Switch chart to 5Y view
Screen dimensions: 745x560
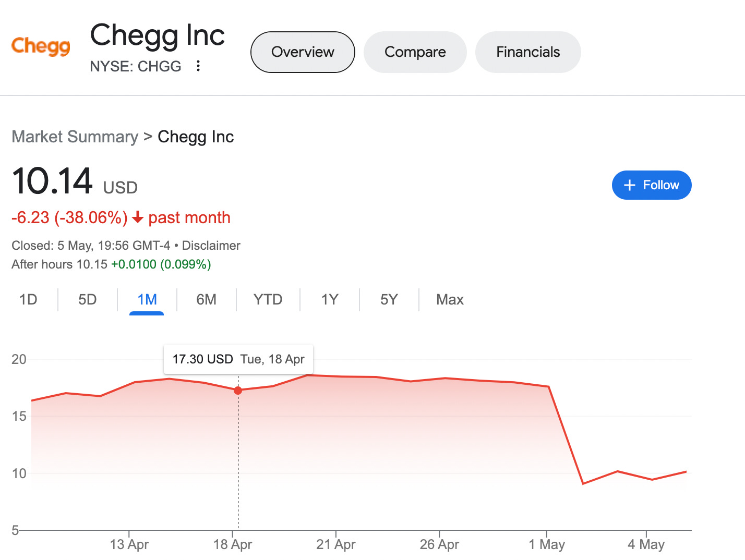pos(388,300)
